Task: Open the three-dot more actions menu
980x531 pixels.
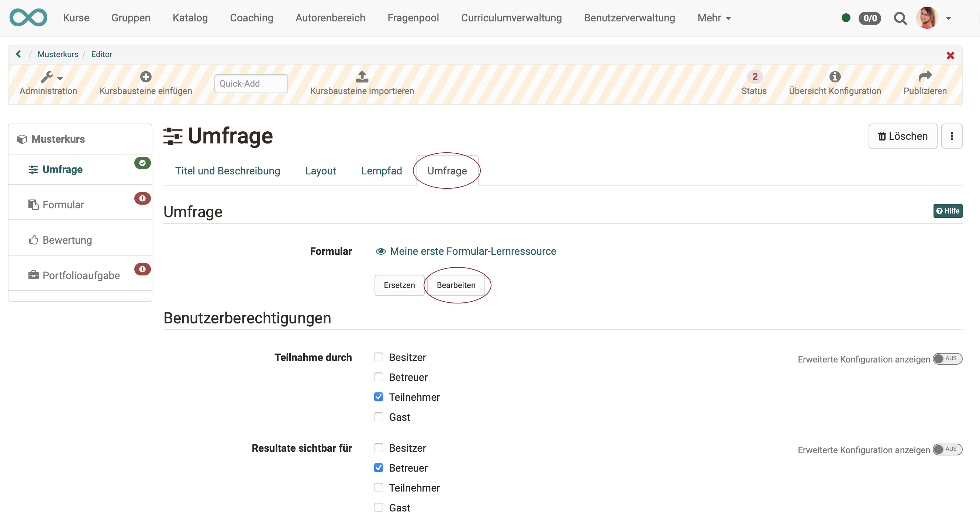Action: click(x=952, y=136)
